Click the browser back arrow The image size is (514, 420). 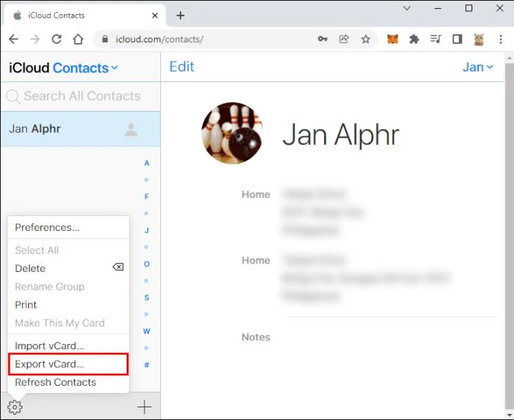pos(13,39)
